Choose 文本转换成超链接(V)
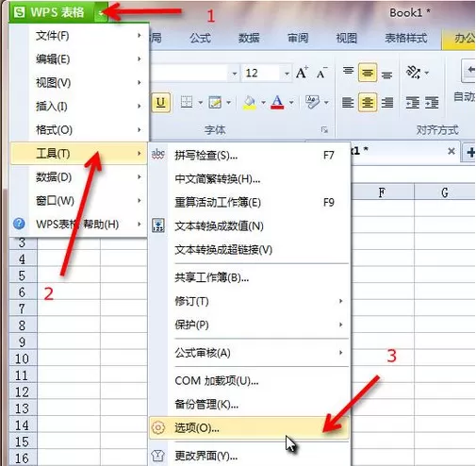The height and width of the screenshot is (466, 476). coord(250,250)
